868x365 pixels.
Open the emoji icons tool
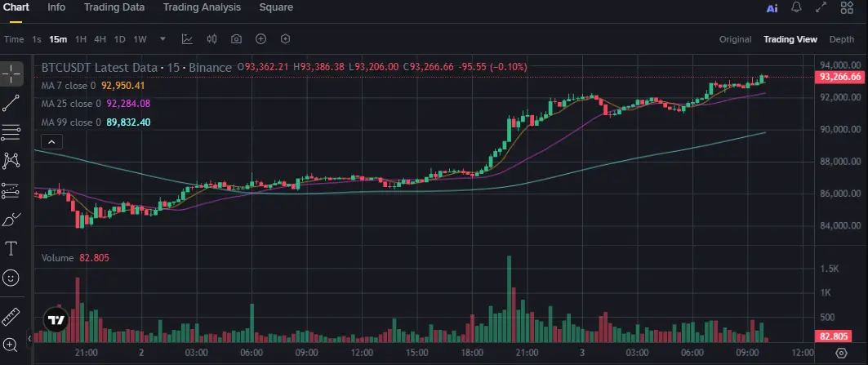click(x=11, y=278)
